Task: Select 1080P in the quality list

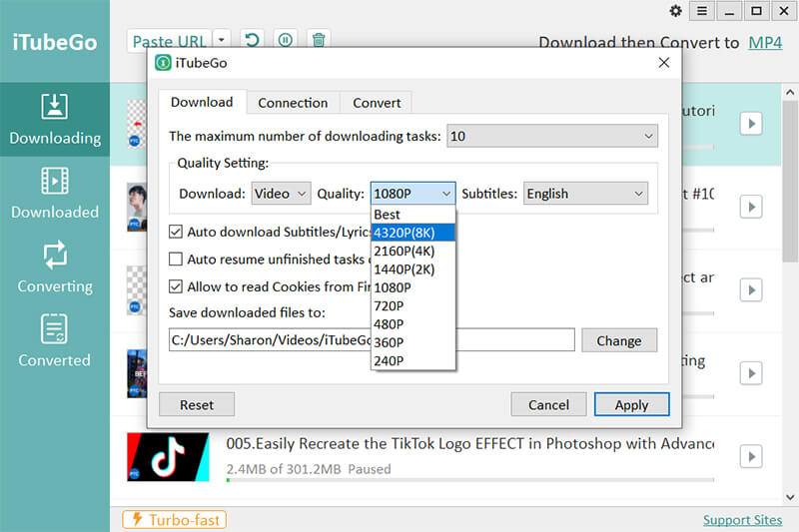Action: coord(412,287)
